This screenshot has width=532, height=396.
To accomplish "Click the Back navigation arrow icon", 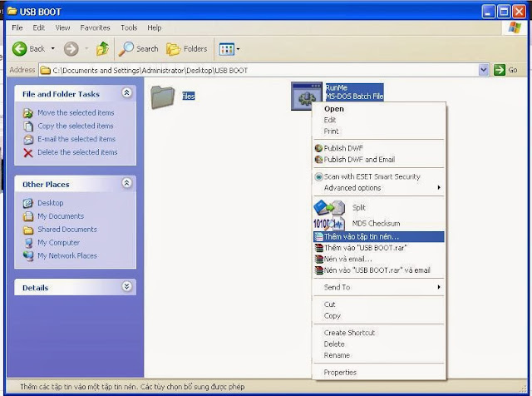I will click(x=20, y=48).
